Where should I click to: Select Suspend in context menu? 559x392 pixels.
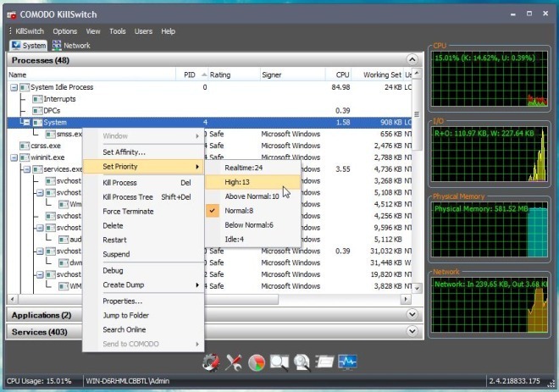click(x=143, y=254)
